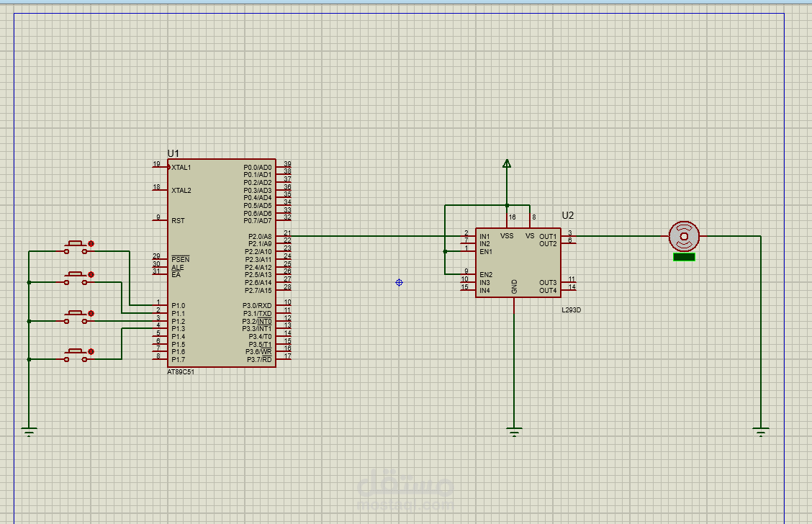Click the P0.0/AD0 pin label

pyautogui.click(x=258, y=168)
